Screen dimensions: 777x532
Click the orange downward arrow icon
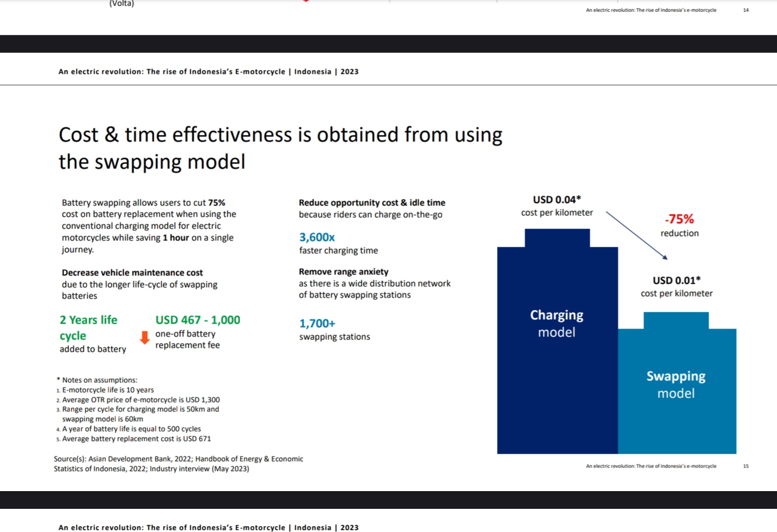click(x=144, y=337)
